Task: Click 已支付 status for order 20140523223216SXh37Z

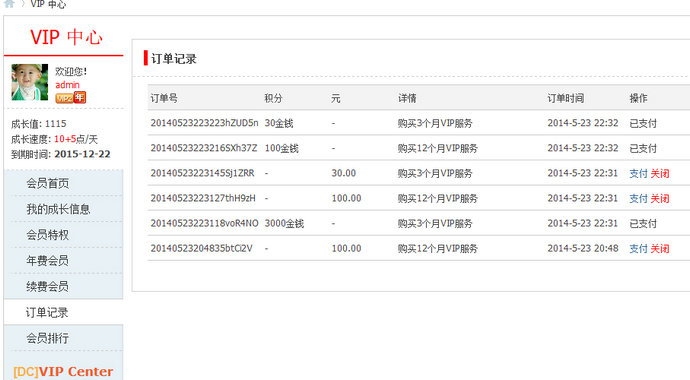Action: 643,148
